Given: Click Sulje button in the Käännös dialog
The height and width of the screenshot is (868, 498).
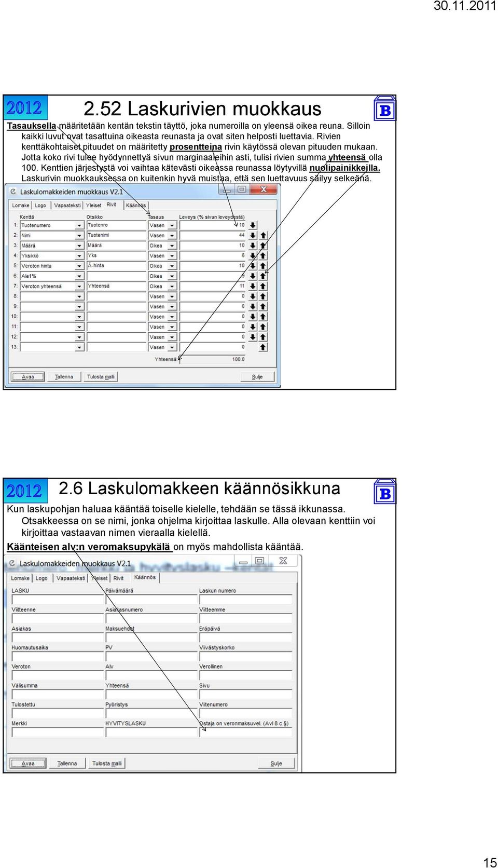Looking at the screenshot, I should tap(276, 764).
